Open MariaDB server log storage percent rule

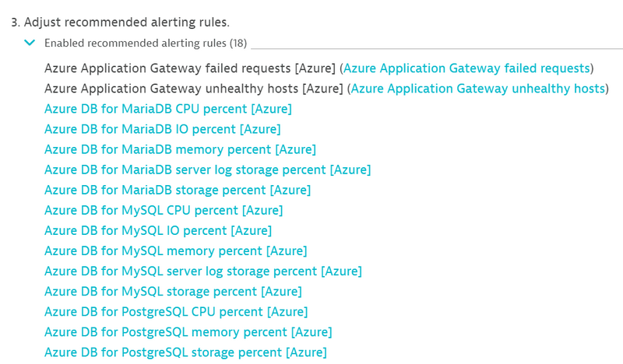click(207, 170)
